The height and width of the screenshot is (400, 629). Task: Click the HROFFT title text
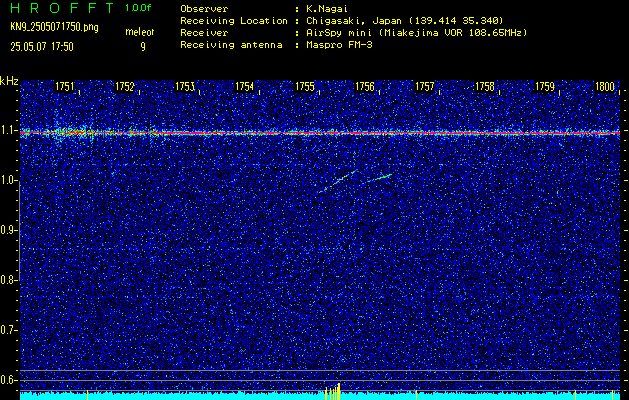tap(64, 8)
